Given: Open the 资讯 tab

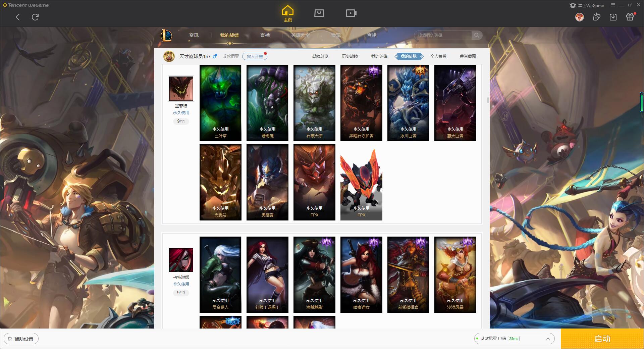Looking at the screenshot, I should [194, 35].
